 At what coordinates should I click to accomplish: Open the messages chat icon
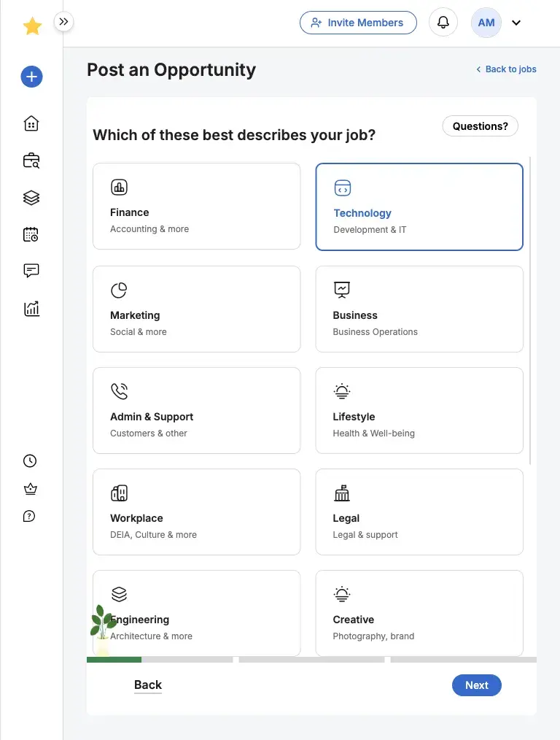pyautogui.click(x=31, y=271)
